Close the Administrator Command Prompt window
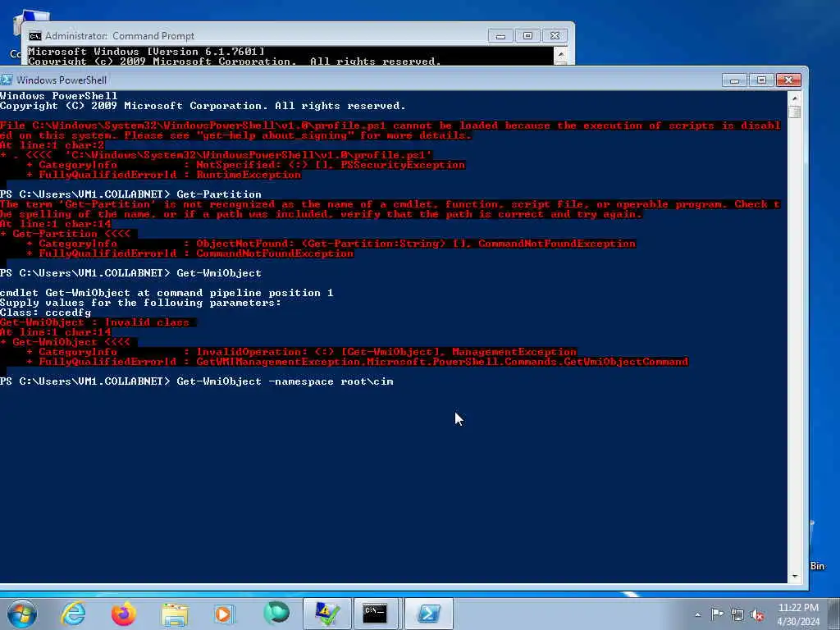The width and height of the screenshot is (840, 630). click(555, 36)
